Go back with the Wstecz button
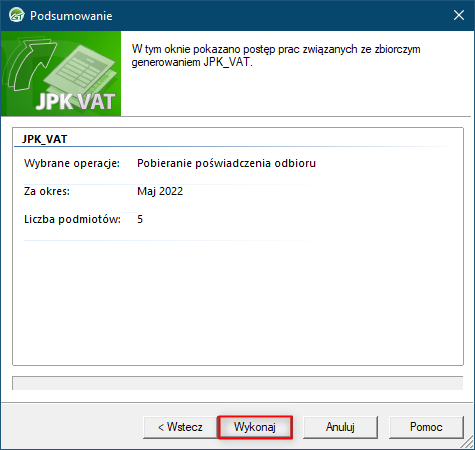475x450 pixels. 180,427
